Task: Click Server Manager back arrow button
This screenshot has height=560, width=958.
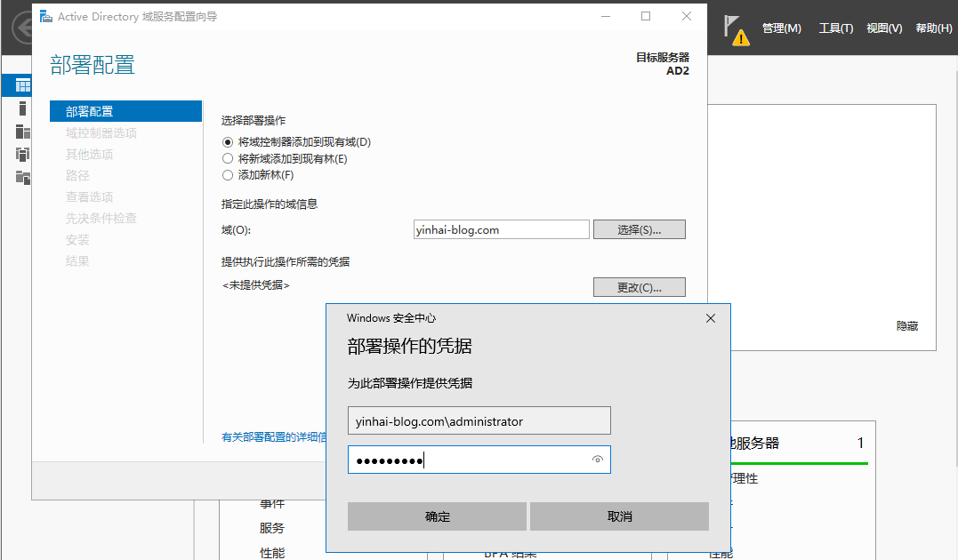Action: 23,28
